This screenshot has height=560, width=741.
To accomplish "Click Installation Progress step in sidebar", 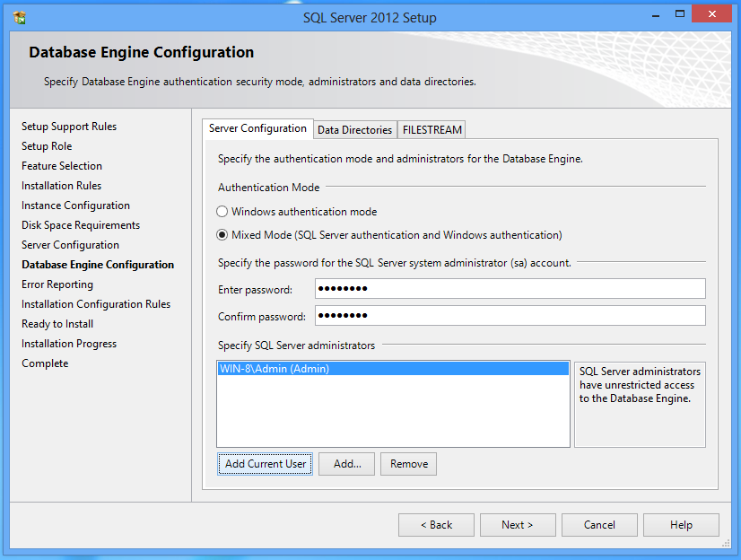I will 69,344.
